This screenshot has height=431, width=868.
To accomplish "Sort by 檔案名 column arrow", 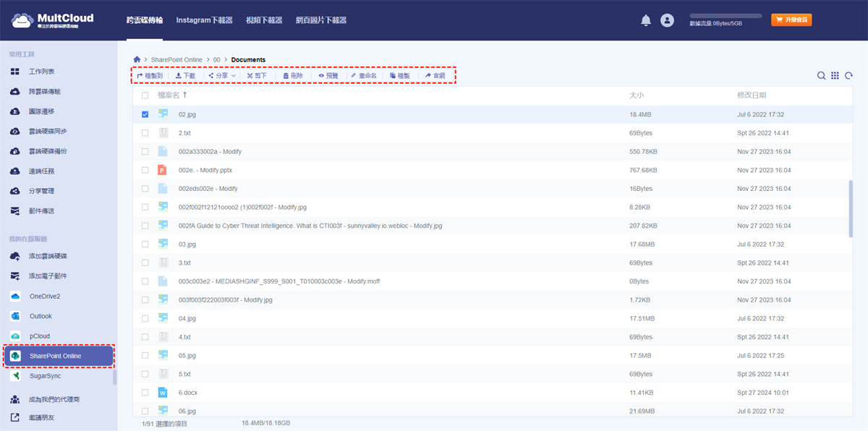I will pos(184,95).
